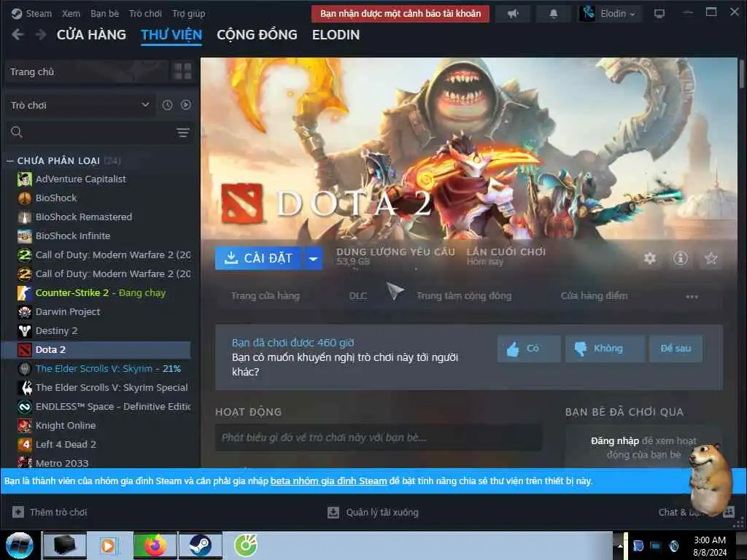
Task: Open the account alert banner
Action: tap(400, 14)
